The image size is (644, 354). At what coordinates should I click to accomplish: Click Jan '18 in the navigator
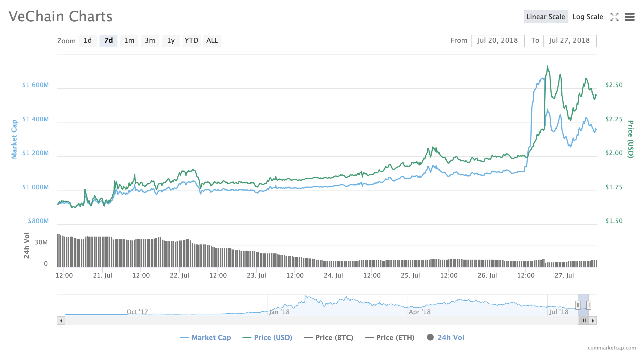tap(279, 312)
